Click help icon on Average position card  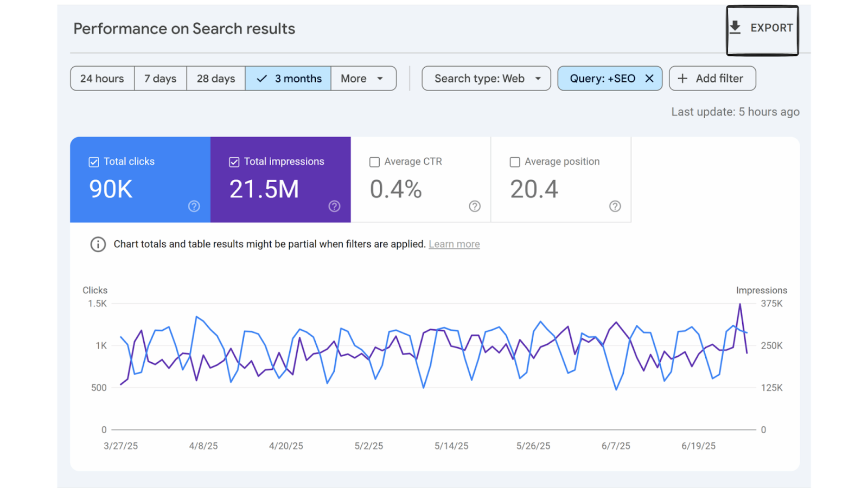pos(615,206)
